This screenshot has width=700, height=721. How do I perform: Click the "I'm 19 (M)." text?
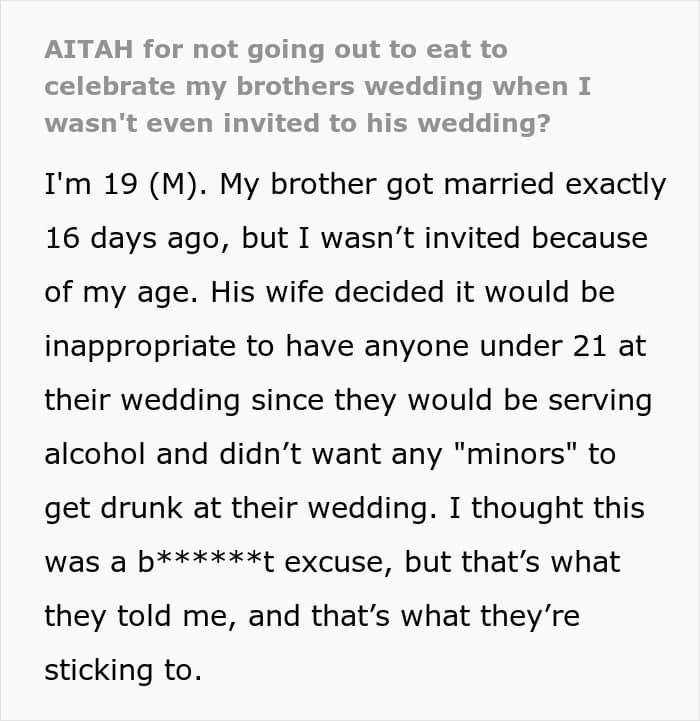[126, 185]
